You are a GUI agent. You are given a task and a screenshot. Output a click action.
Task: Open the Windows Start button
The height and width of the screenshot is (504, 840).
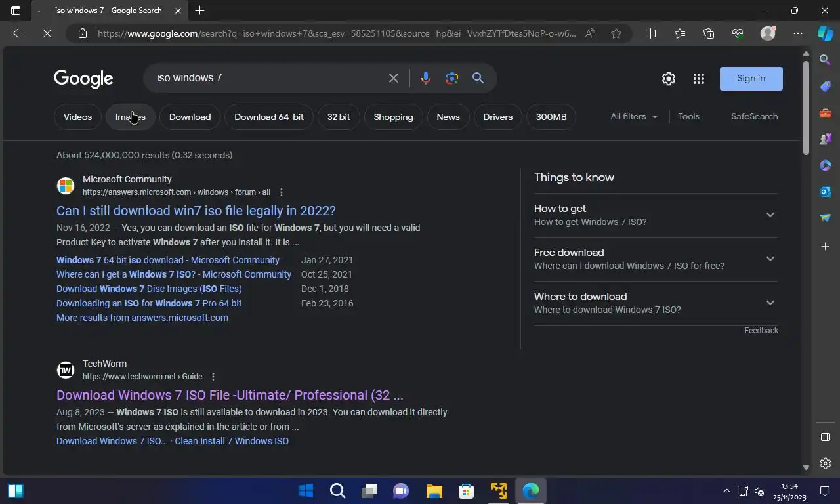(306, 491)
